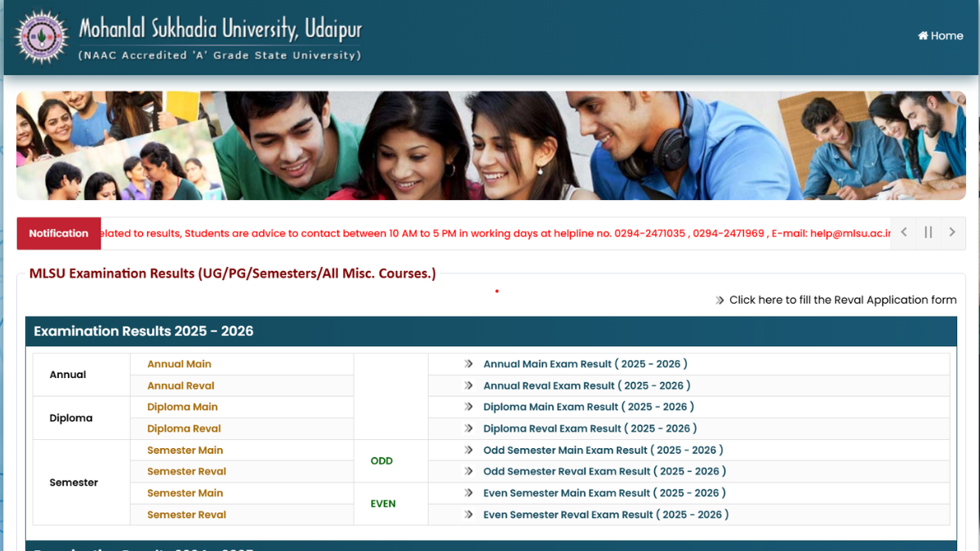The image size is (980, 551).
Task: Open Odd Semester Reval Exam Result link
Action: pos(605,471)
